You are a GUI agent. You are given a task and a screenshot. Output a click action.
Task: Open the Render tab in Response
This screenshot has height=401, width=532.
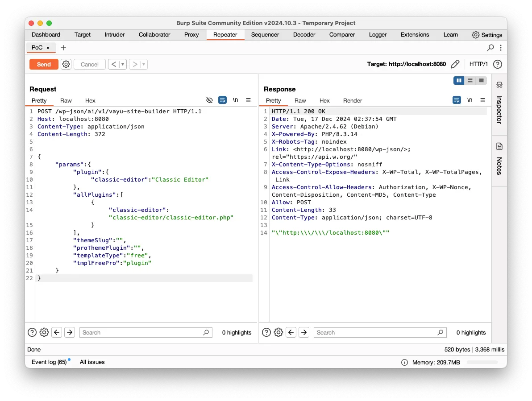pos(353,101)
